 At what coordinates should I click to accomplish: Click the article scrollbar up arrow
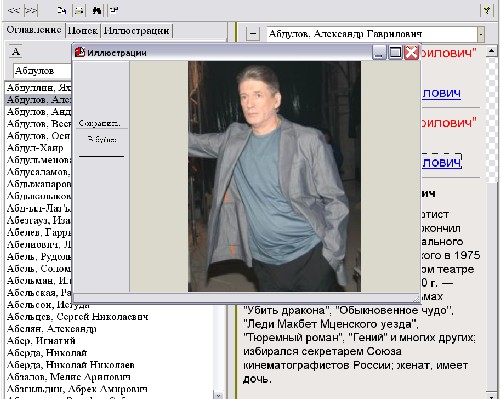pos(492,51)
